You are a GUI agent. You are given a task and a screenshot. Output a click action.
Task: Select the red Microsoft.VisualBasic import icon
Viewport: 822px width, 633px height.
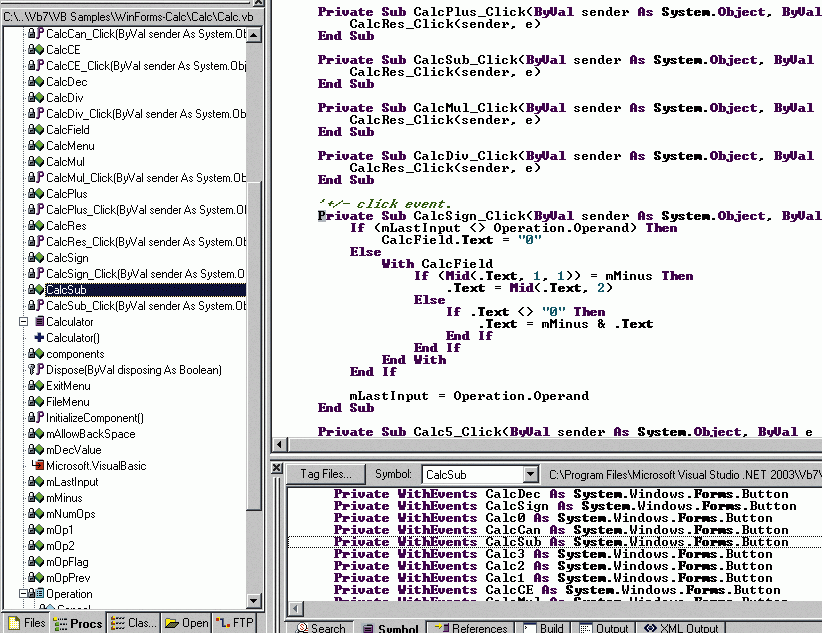pyautogui.click(x=38, y=466)
